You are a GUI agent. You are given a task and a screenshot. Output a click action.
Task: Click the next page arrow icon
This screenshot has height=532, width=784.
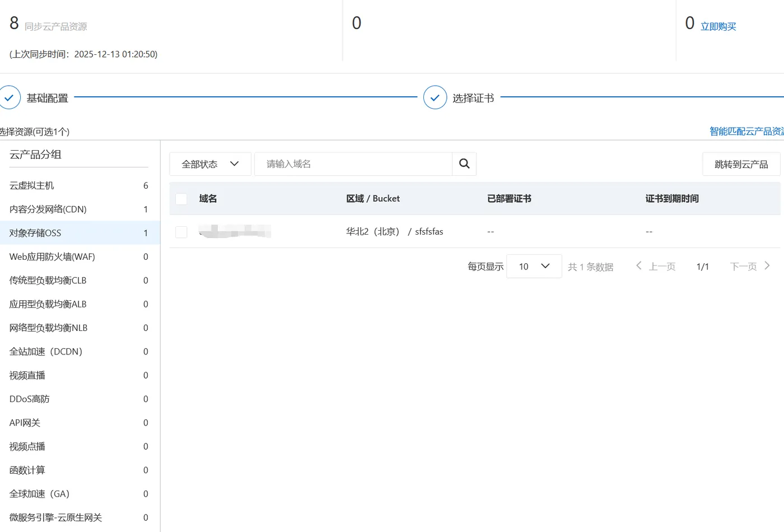(767, 266)
